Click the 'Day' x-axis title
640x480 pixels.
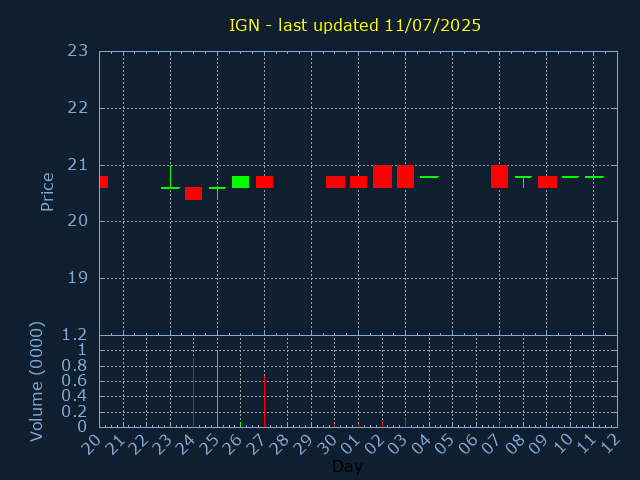tap(347, 466)
